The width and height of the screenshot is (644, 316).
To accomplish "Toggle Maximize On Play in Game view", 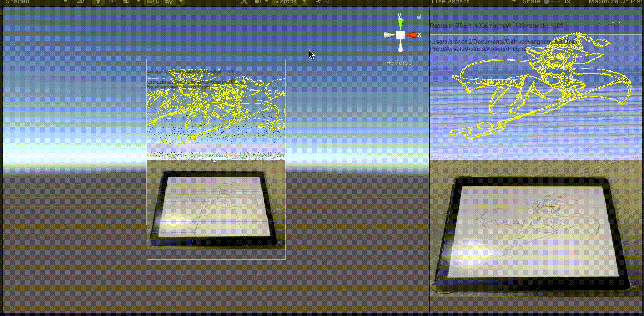I will pos(615,2).
